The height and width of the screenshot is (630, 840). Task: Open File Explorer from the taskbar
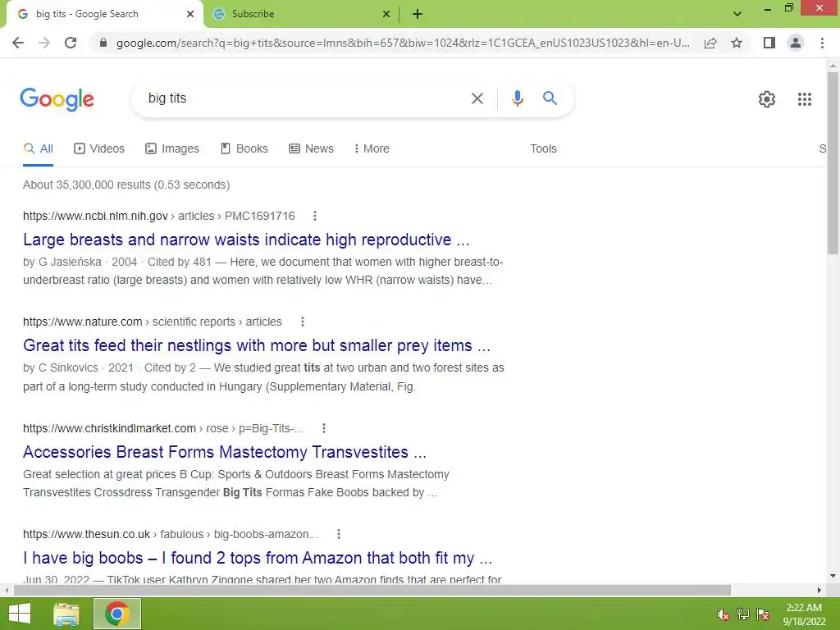[66, 614]
